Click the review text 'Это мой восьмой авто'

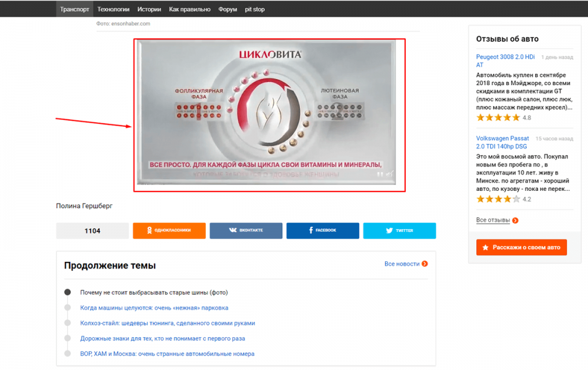(523, 173)
